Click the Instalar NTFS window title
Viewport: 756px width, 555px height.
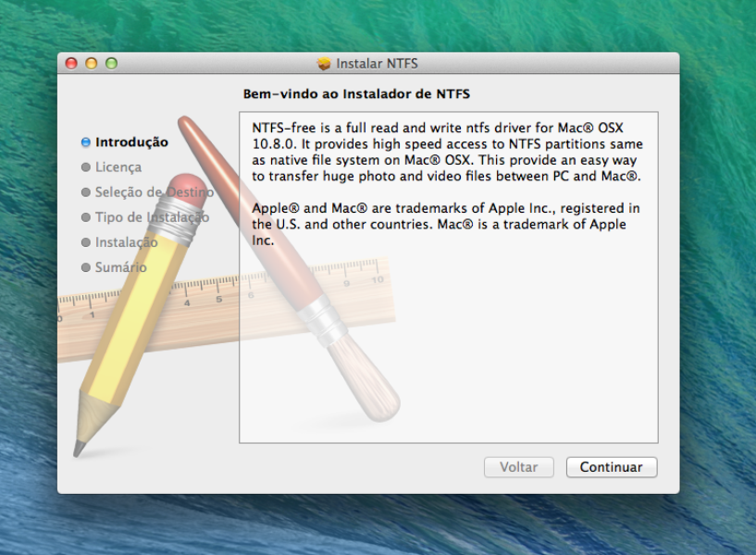(377, 64)
